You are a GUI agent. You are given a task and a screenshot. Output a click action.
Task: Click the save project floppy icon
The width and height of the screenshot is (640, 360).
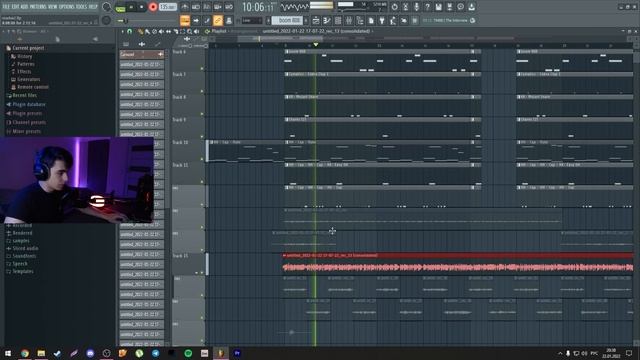point(438,7)
